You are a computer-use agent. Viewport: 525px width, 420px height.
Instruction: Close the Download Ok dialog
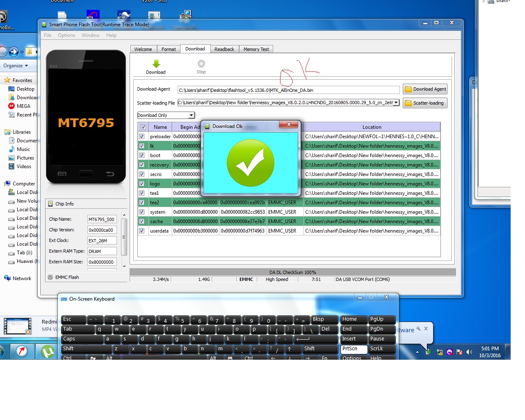click(x=289, y=124)
